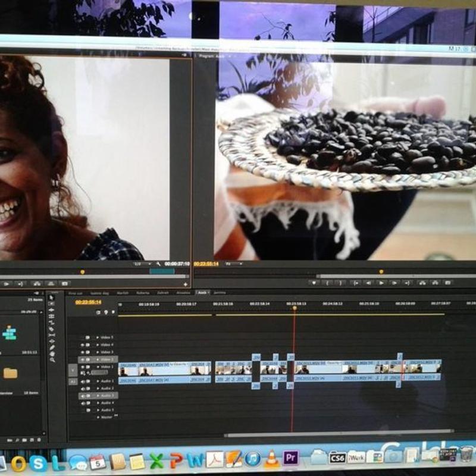This screenshot has height=476, width=476.
Task: Click the Source monitor playhead marker
Action: [x=82, y=272]
